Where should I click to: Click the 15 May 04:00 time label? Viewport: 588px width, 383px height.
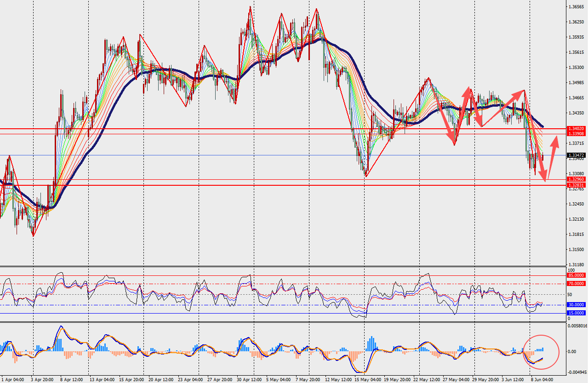tap(367, 380)
